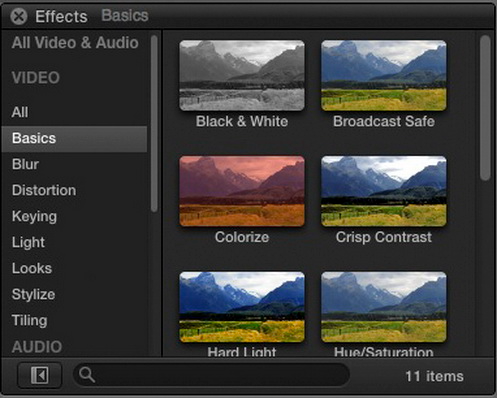Focus the effects search field
Image resolution: width=497 pixels, height=398 pixels.
[x=212, y=375]
